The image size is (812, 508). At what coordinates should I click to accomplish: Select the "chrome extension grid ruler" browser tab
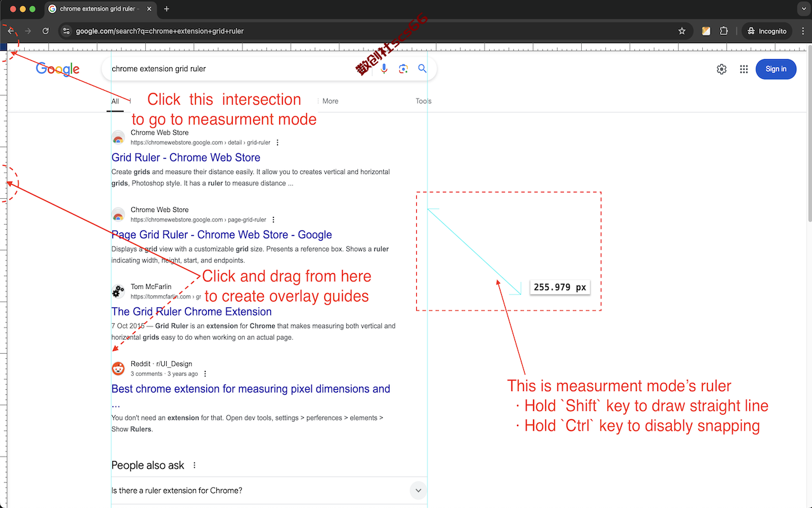[x=100, y=9]
